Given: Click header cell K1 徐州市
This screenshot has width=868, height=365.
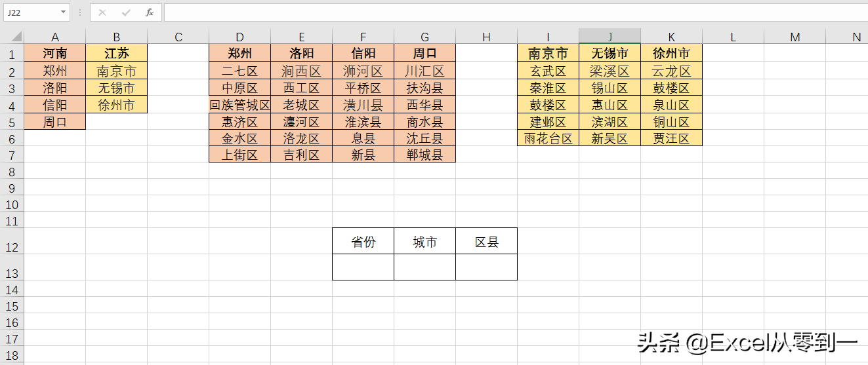Looking at the screenshot, I should click(671, 54).
